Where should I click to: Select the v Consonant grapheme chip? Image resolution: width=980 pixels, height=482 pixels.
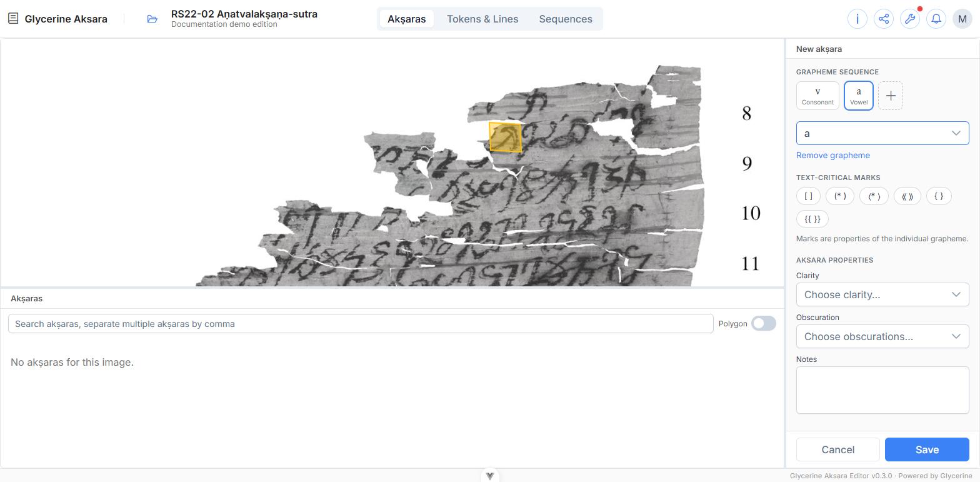tap(817, 96)
